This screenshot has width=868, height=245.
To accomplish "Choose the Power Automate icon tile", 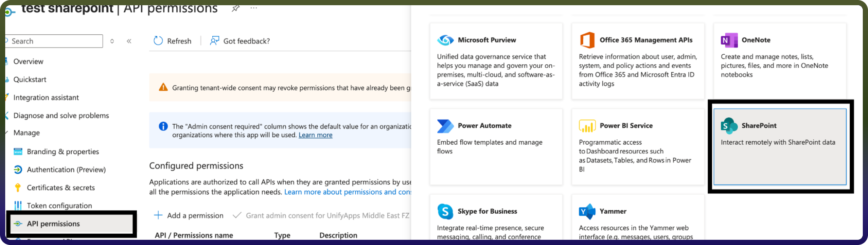I will point(446,126).
